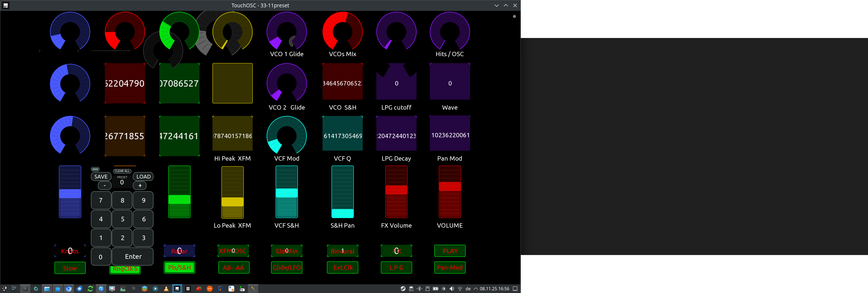Open the Wi-Fi network tray icon
The image size is (868, 293).
tap(460, 289)
